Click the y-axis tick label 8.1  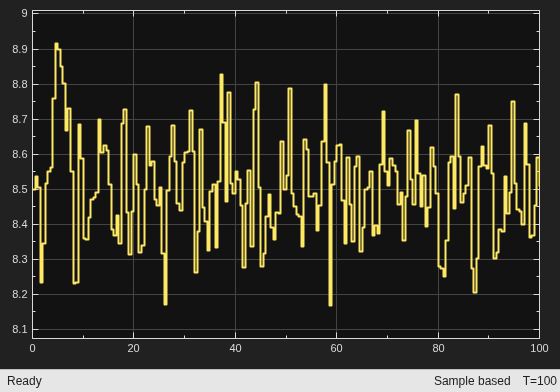coord(20,329)
